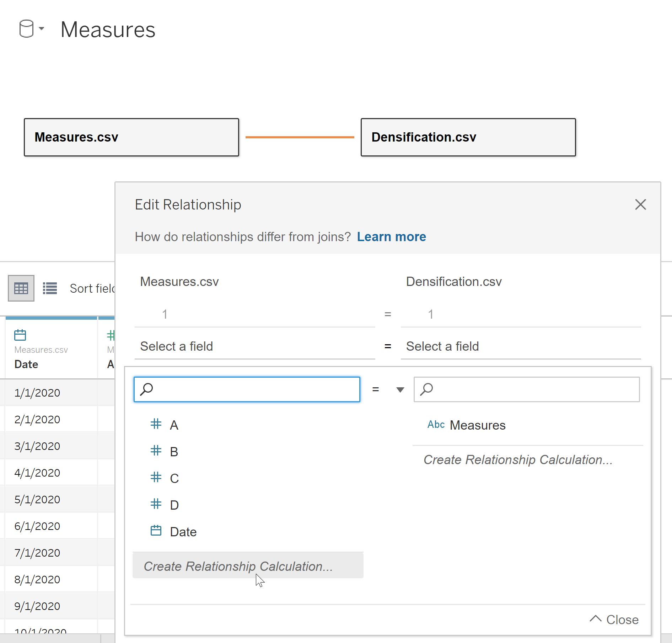This screenshot has width=672, height=643.
Task: Open the Learn more link
Action: click(x=391, y=237)
